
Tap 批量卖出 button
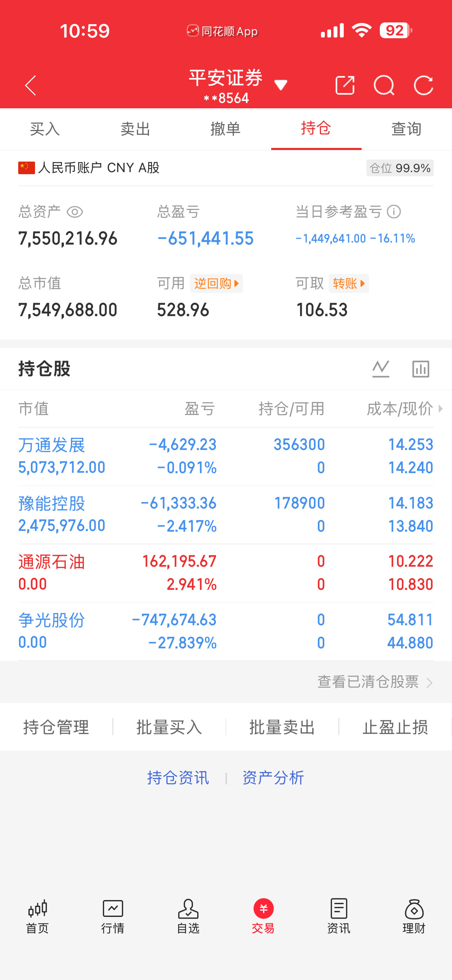point(282,727)
